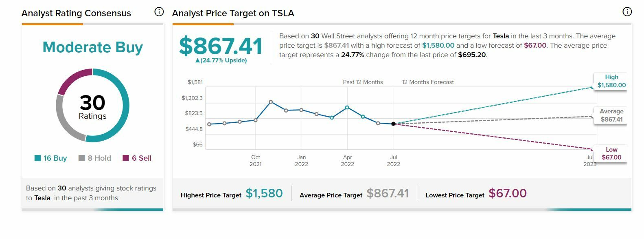Screen dimensions: 644x239
Task: Click the chart peak point after Oct 2021
Action: pyautogui.click(x=271, y=102)
